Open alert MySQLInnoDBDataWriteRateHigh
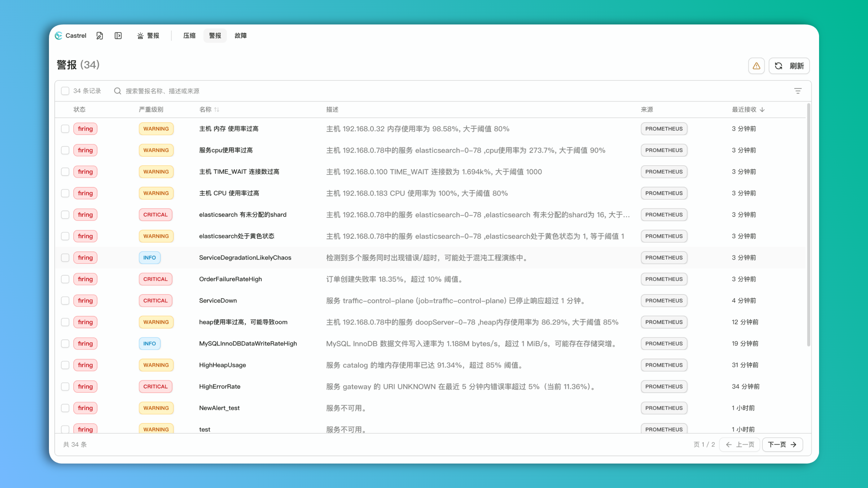 pyautogui.click(x=248, y=343)
